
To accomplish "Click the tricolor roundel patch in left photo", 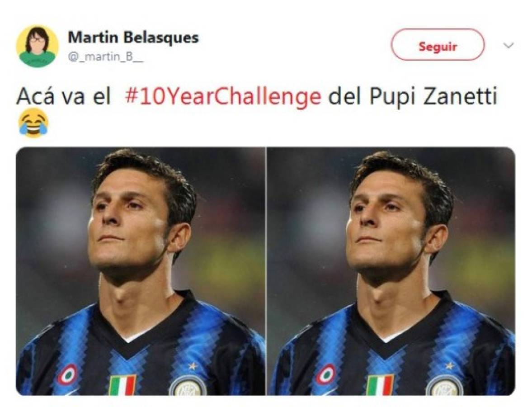I will coord(68,374).
